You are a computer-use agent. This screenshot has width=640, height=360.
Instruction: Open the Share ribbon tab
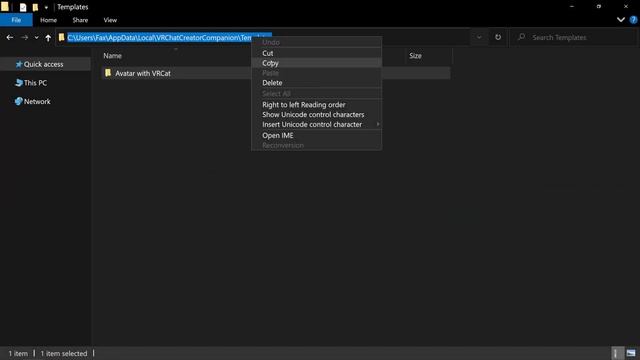coord(80,20)
